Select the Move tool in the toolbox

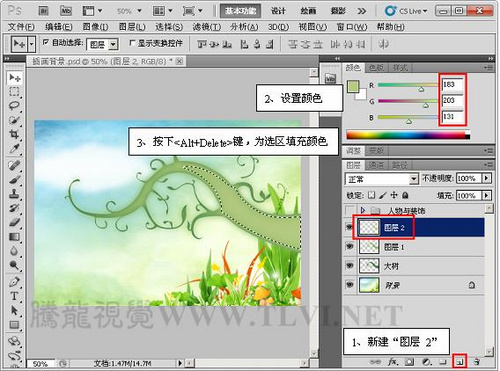click(15, 78)
